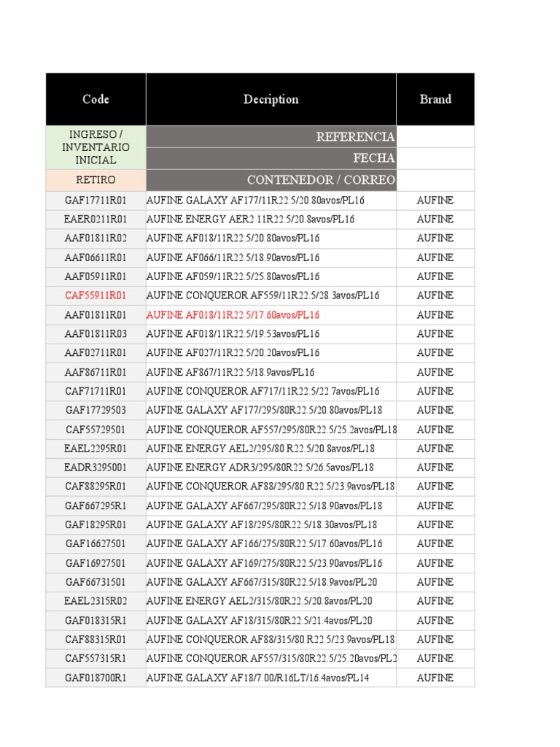
Task: Select the Decription column header
Action: click(271, 99)
